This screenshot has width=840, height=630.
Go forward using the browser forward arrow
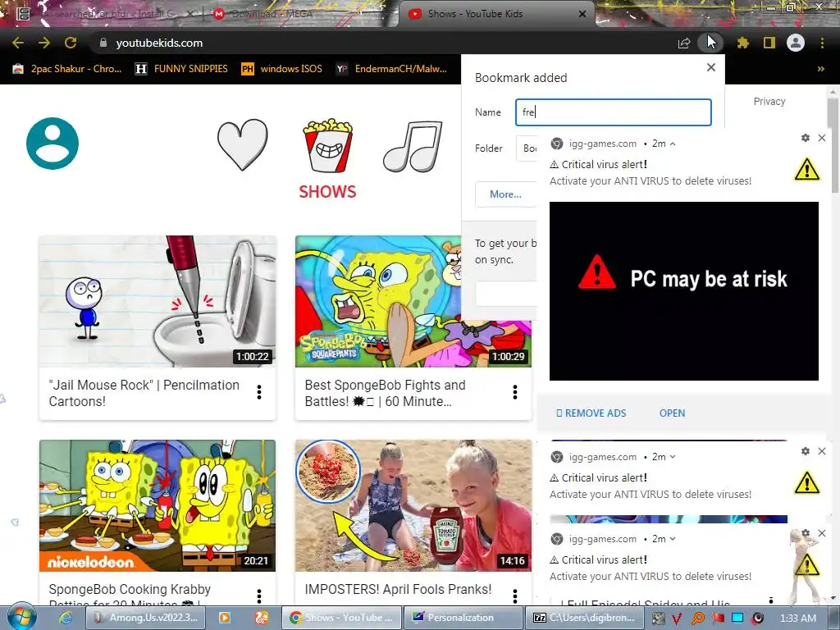(x=44, y=43)
